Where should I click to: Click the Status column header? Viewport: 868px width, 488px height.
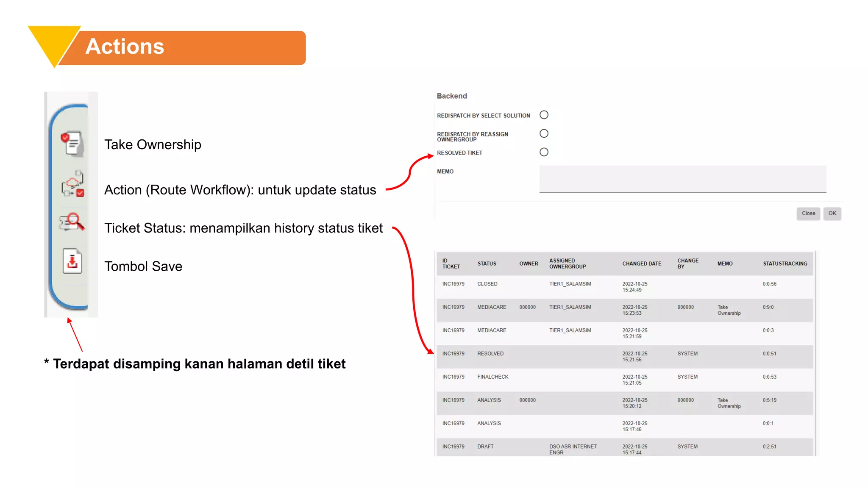coord(487,263)
